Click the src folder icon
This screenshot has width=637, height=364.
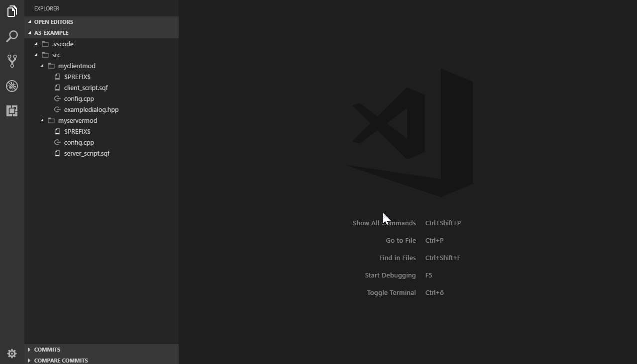[45, 55]
